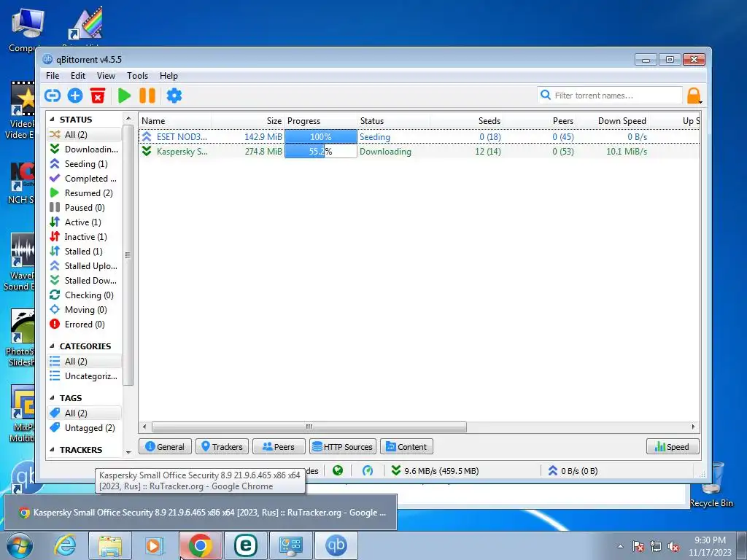747x560 pixels.
Task: Collapse the TAGS section
Action: point(52,397)
